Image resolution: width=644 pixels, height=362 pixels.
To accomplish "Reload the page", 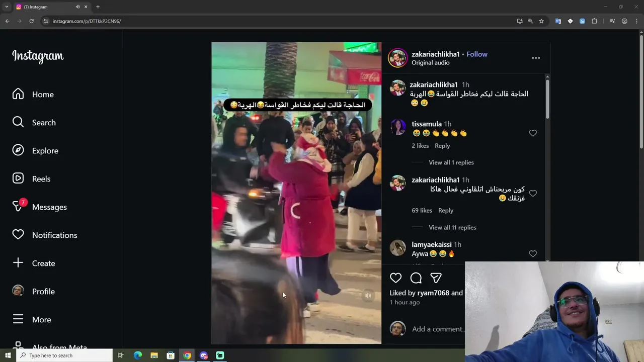I will coord(31,21).
